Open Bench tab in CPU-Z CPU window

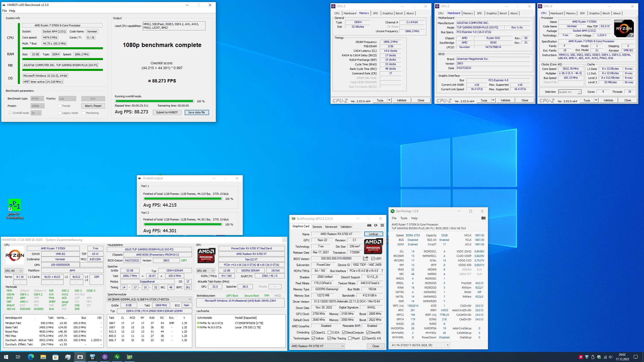click(x=606, y=13)
